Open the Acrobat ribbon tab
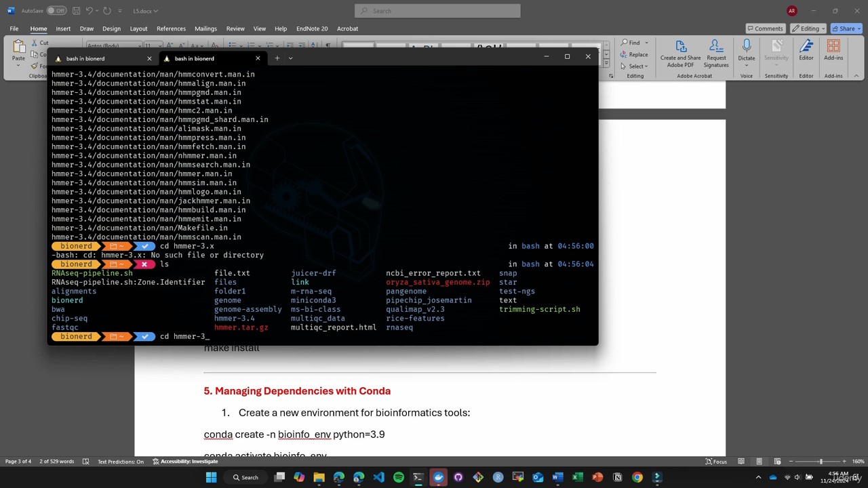Viewport: 868px width, 488px height. pyautogui.click(x=347, y=28)
